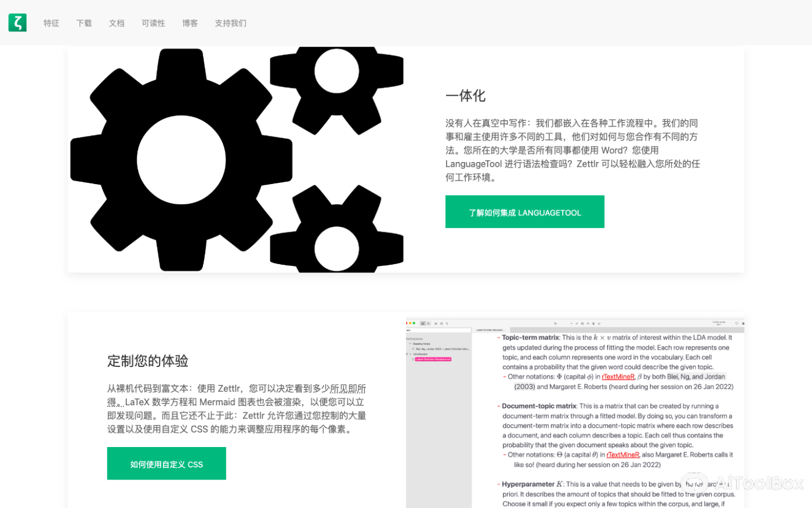Click the 定制您的体验 heading
The image size is (812, 508).
[148, 361]
